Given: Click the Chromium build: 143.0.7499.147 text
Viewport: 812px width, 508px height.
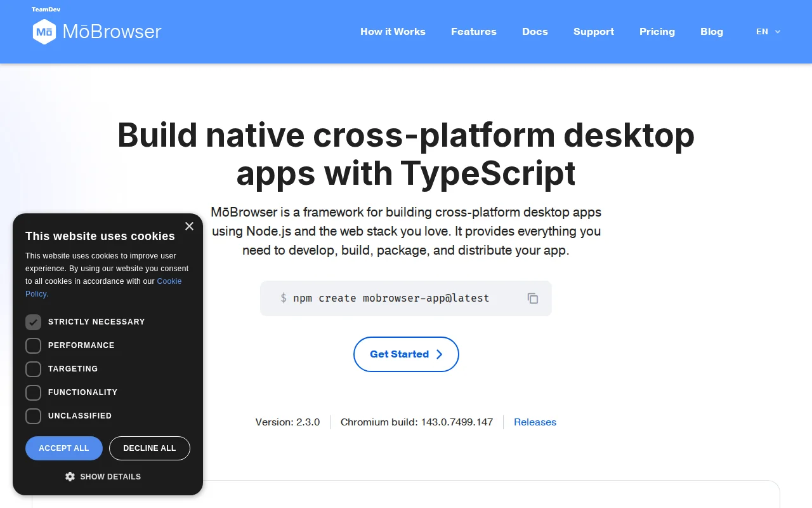Looking at the screenshot, I should pyautogui.click(x=417, y=422).
